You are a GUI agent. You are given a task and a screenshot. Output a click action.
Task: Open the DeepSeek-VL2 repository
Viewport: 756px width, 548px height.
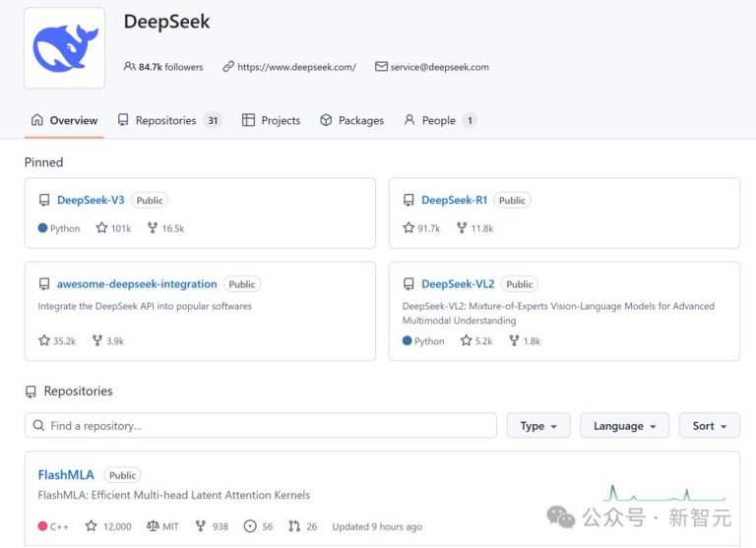click(458, 284)
